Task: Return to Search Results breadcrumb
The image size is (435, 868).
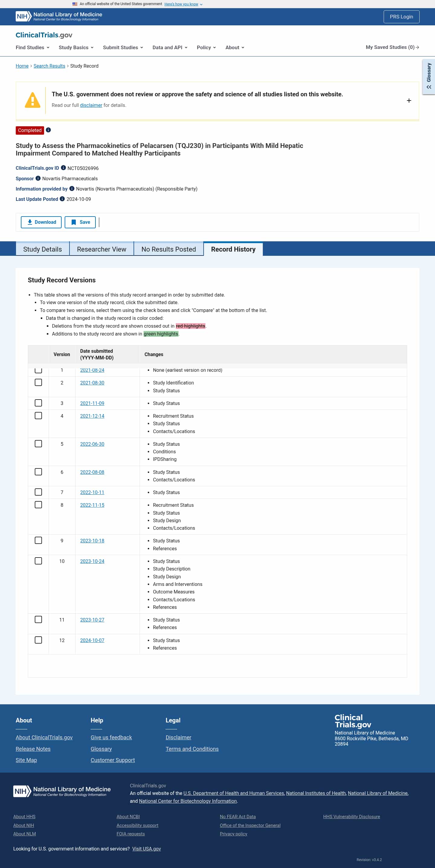Action: tap(49, 66)
